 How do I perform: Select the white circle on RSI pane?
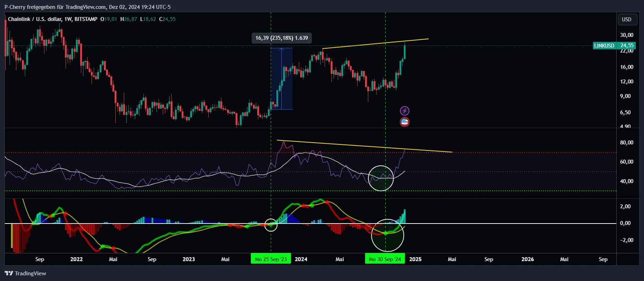(381, 178)
